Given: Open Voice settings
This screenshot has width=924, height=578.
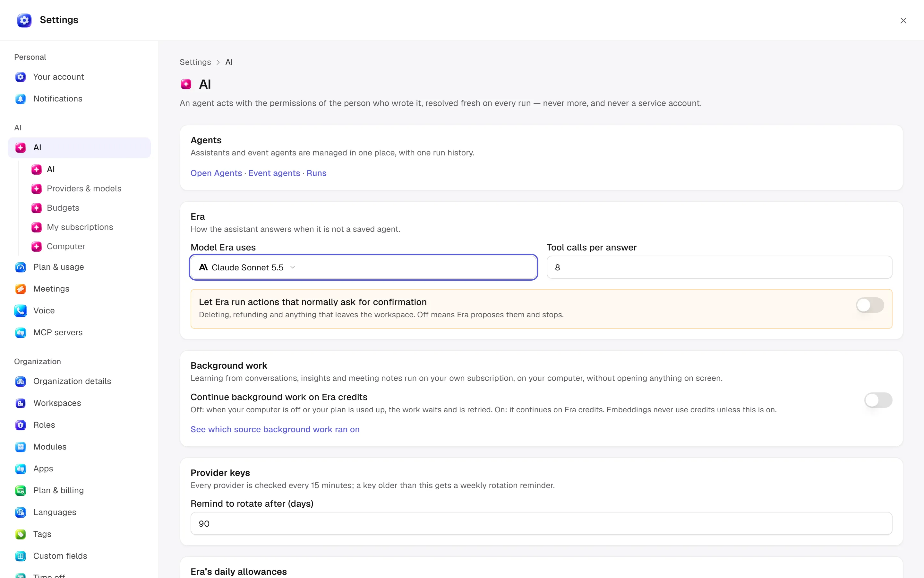Looking at the screenshot, I should 79,311.
